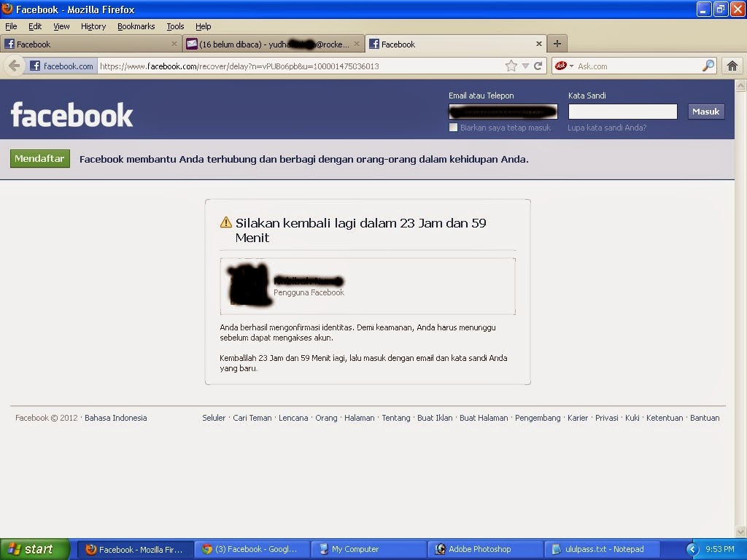Screen dimensions: 747x560
Task: Click Lupa kata sandi Anda link
Action: point(607,128)
